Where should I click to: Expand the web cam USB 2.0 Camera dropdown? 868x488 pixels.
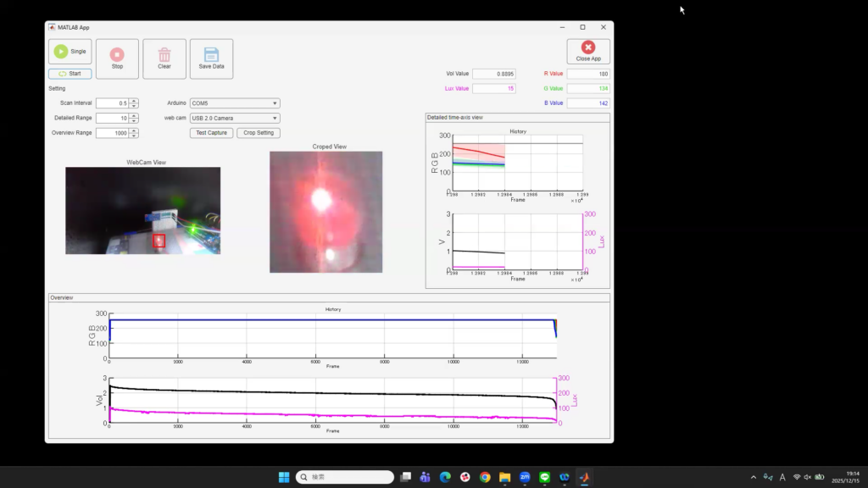[x=235, y=118]
